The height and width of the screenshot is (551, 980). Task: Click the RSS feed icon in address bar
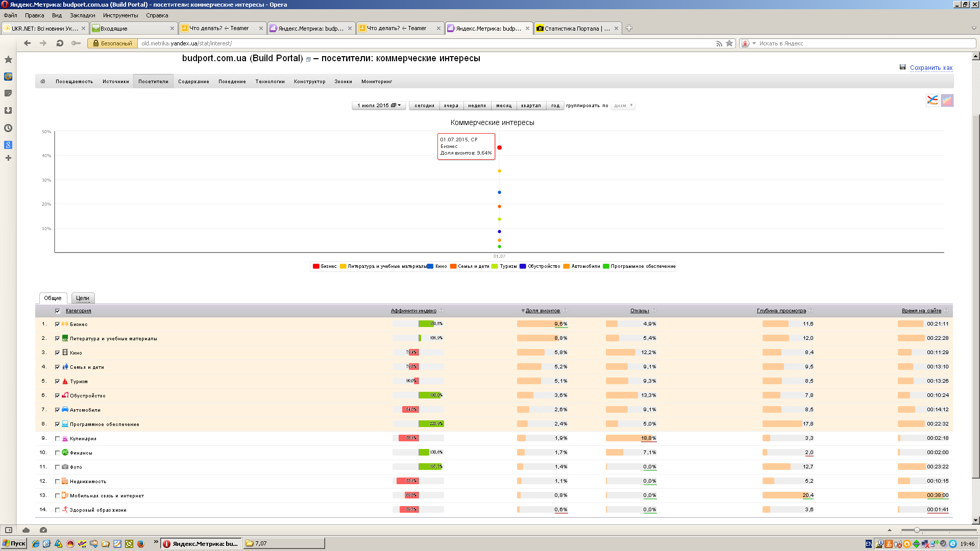719,43
